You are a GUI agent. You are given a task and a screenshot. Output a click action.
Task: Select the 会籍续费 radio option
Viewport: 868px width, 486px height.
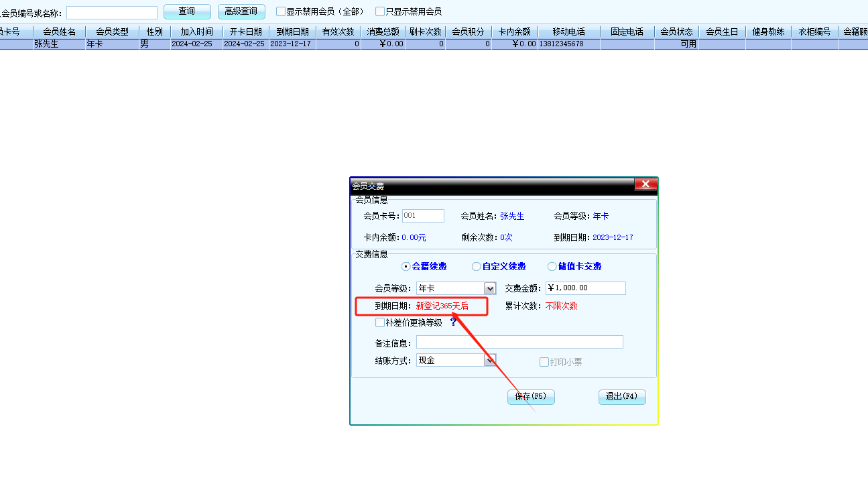(406, 266)
